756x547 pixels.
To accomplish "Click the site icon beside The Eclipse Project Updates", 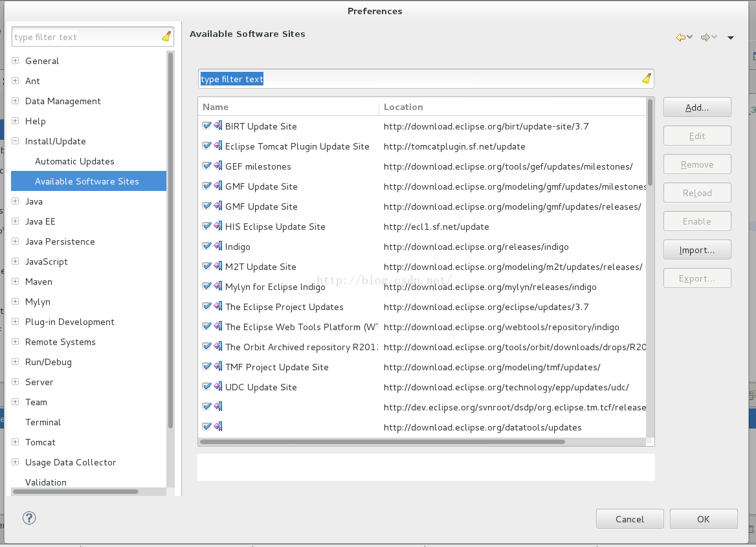I will (x=218, y=306).
